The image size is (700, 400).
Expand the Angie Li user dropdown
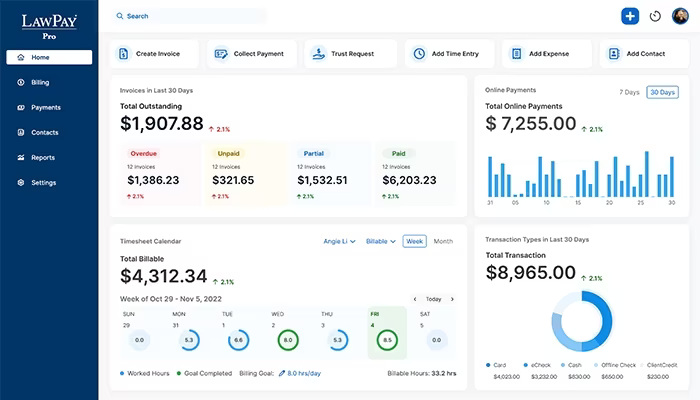point(339,241)
